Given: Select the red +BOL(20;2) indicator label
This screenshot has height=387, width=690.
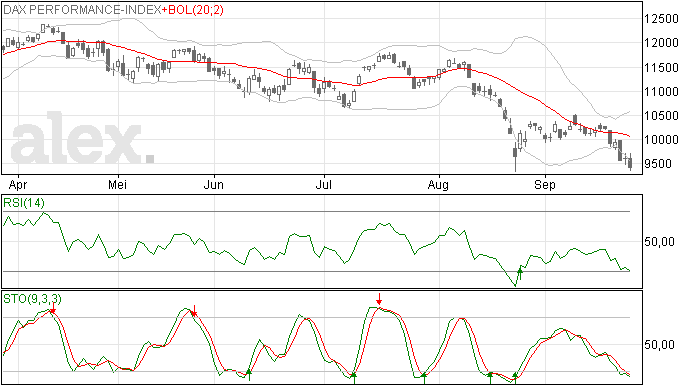Looking at the screenshot, I should click(193, 9).
